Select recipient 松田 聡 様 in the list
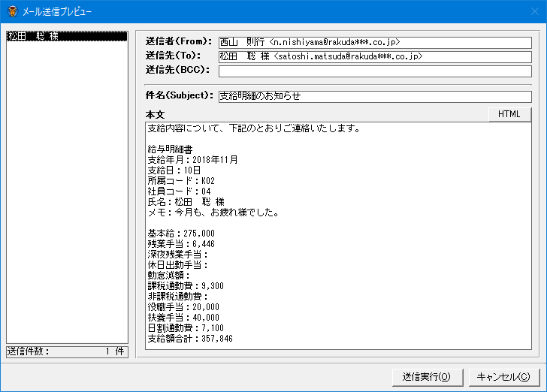This screenshot has width=547, height=392. 67,36
